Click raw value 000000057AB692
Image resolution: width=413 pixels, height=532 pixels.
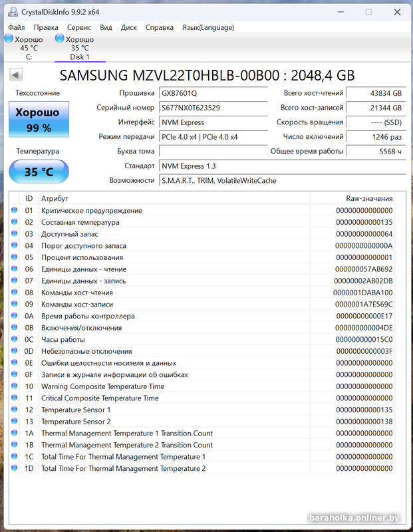click(364, 269)
